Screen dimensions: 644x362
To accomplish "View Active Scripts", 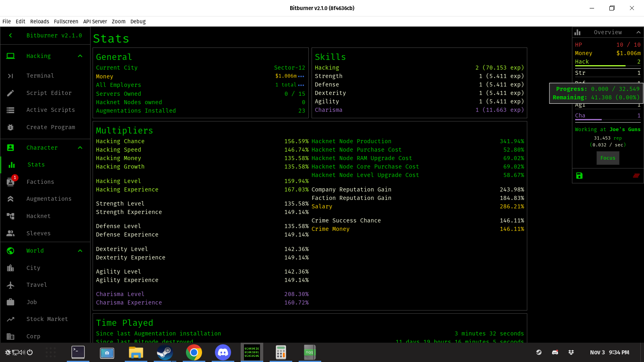I will point(50,110).
